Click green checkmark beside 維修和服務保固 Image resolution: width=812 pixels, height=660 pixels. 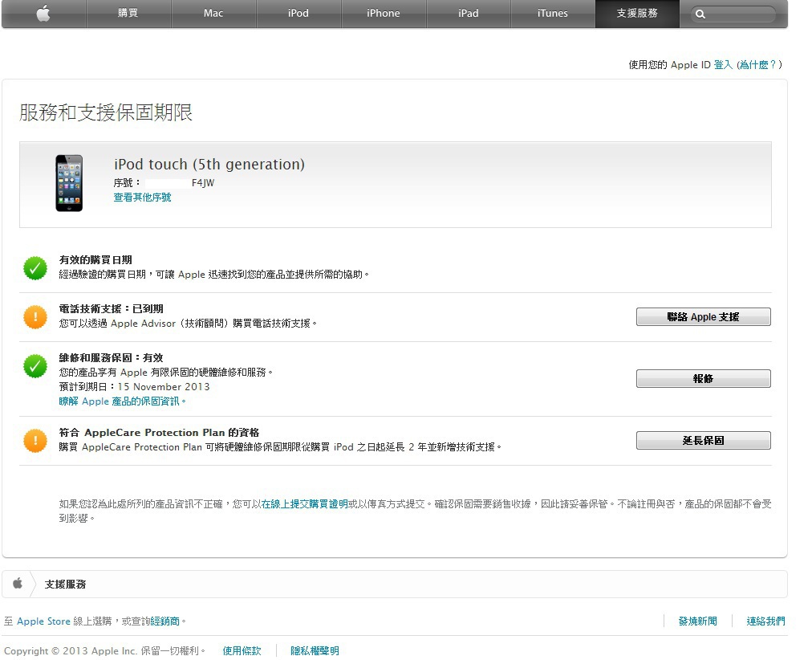35,366
